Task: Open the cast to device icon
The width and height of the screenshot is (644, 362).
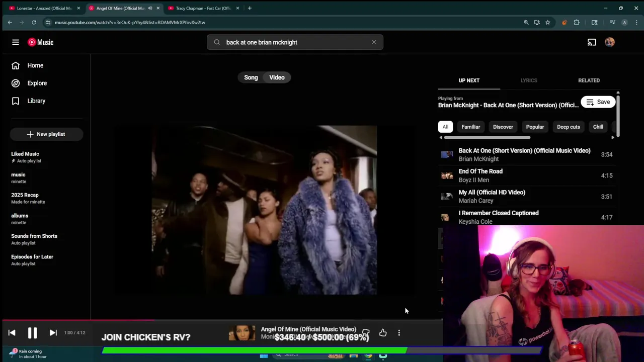Action: pos(592,42)
